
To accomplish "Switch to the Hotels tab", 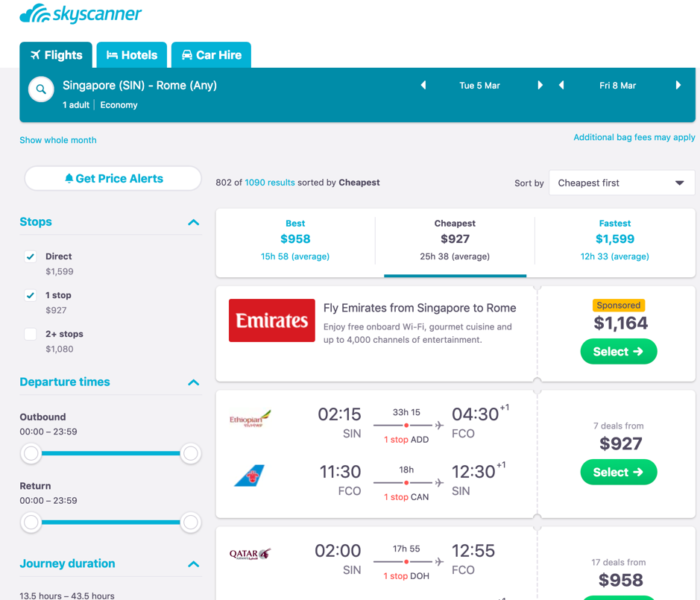I will [132, 55].
